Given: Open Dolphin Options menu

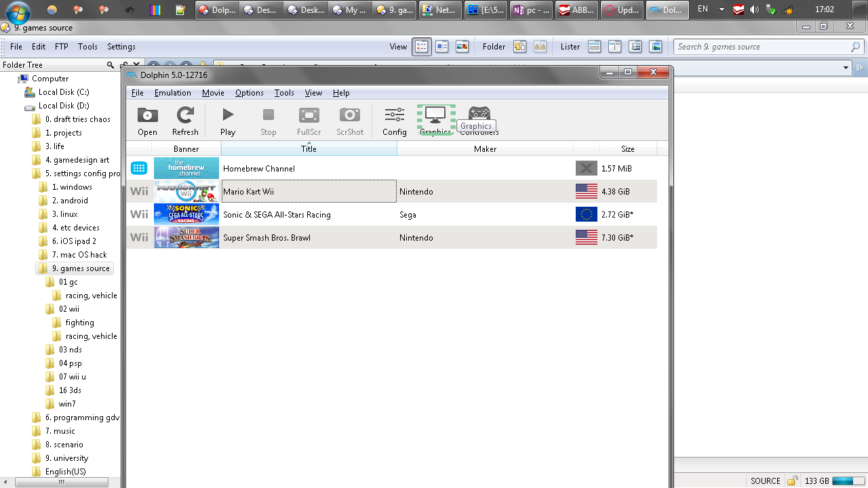Looking at the screenshot, I should pyautogui.click(x=250, y=93).
